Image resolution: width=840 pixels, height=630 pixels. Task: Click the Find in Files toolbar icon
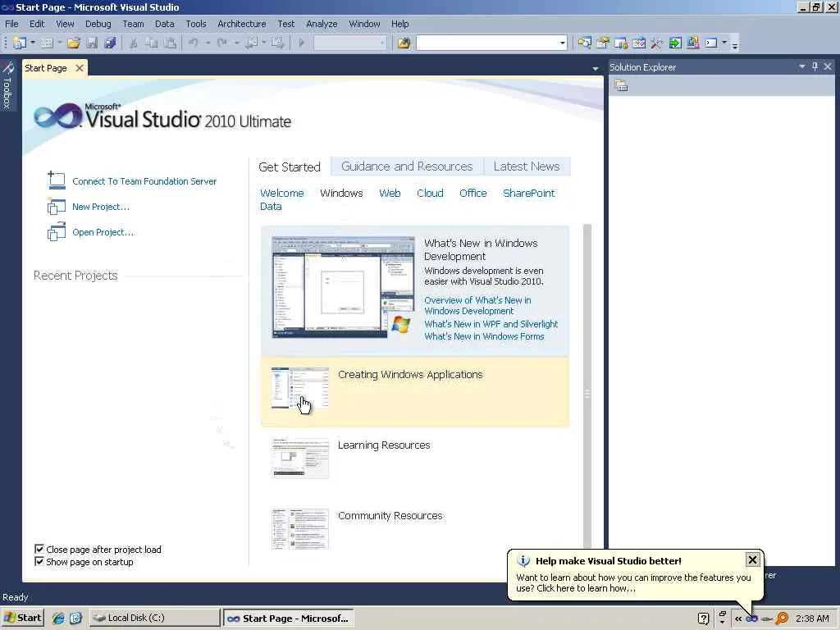404,43
